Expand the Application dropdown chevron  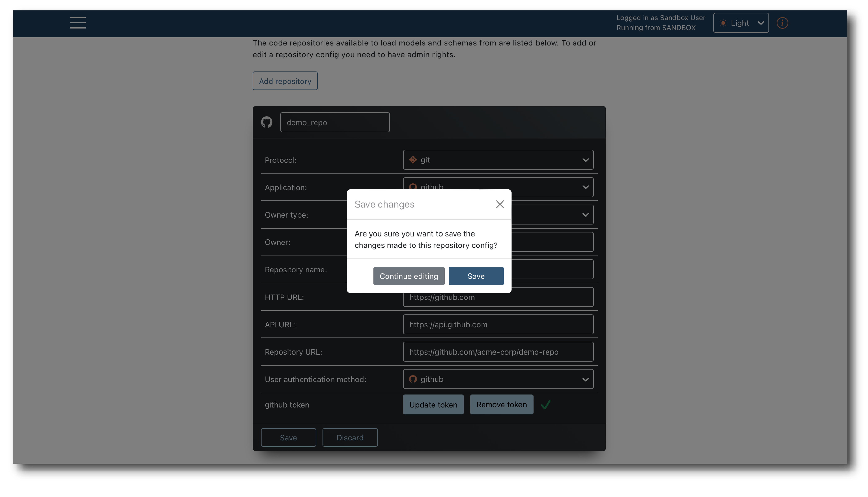tap(585, 187)
